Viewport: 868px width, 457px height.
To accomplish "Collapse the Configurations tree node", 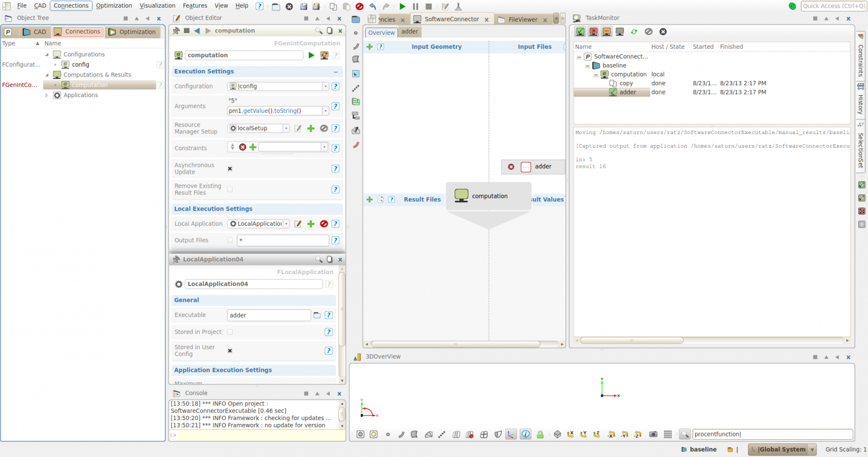I will coord(47,54).
